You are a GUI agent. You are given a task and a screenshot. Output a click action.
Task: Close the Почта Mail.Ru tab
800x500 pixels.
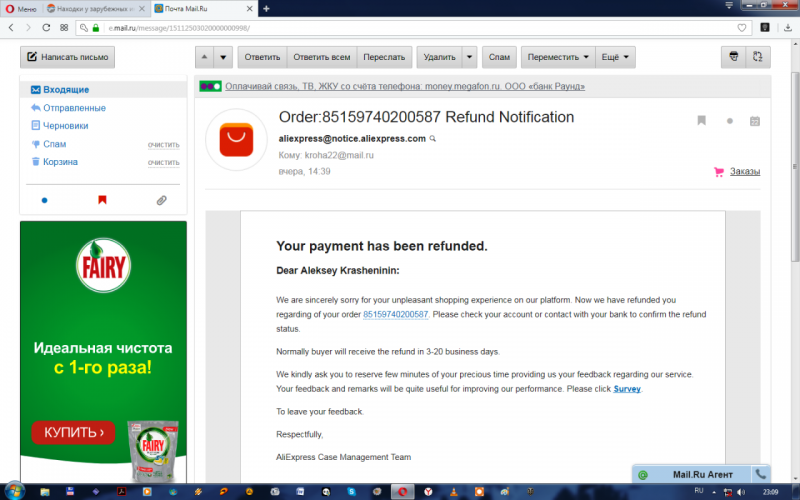coord(249,9)
